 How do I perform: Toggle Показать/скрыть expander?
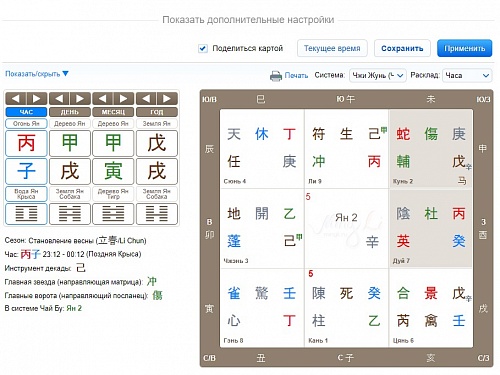tap(37, 74)
